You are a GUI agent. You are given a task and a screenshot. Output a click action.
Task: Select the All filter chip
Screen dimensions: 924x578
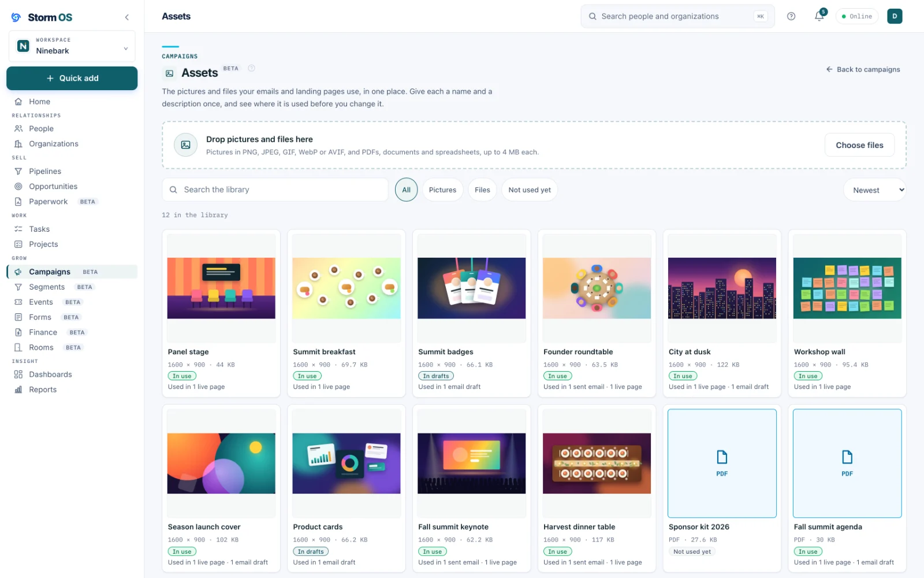pyautogui.click(x=407, y=190)
